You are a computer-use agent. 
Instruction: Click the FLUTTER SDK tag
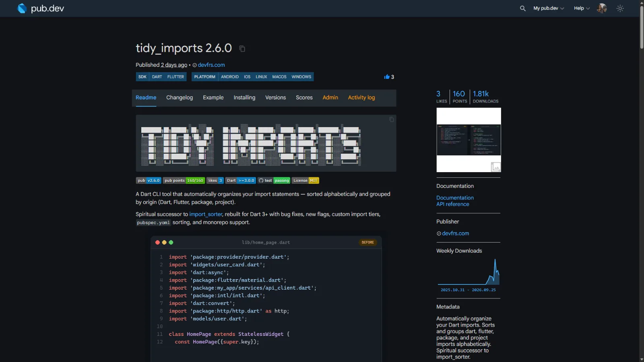click(175, 77)
